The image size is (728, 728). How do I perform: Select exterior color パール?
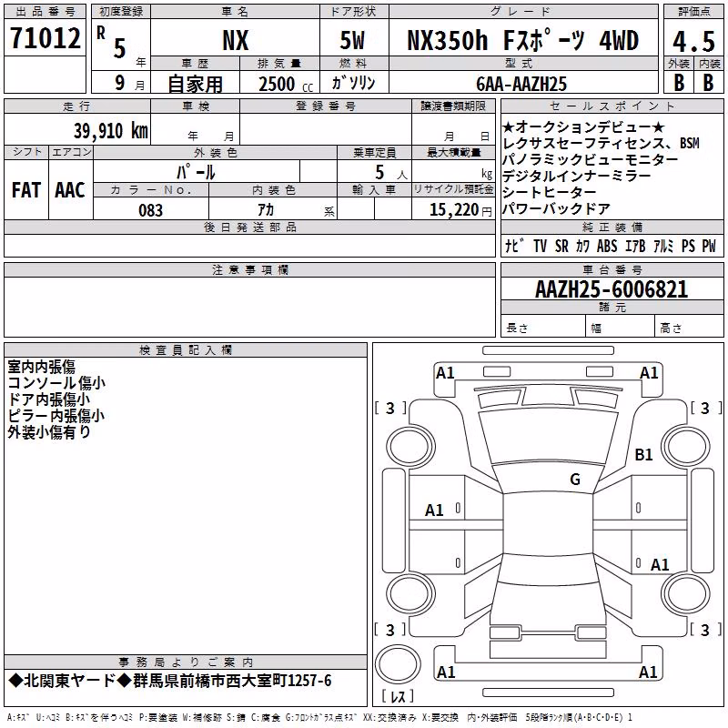(196, 172)
